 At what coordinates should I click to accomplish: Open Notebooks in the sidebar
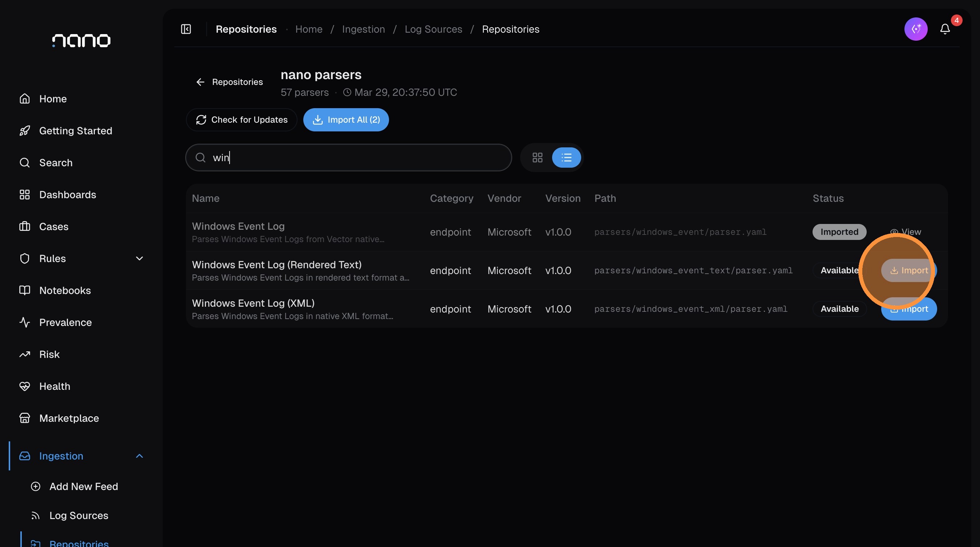(65, 290)
